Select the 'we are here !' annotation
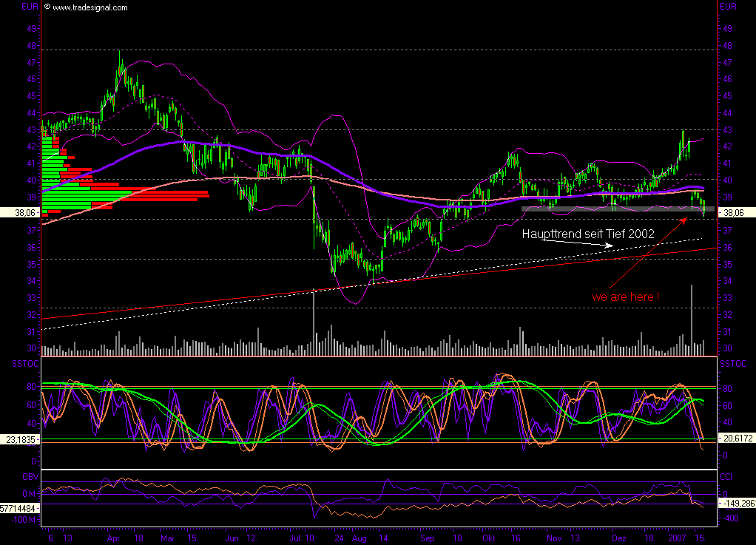This screenshot has width=756, height=545. tap(626, 297)
